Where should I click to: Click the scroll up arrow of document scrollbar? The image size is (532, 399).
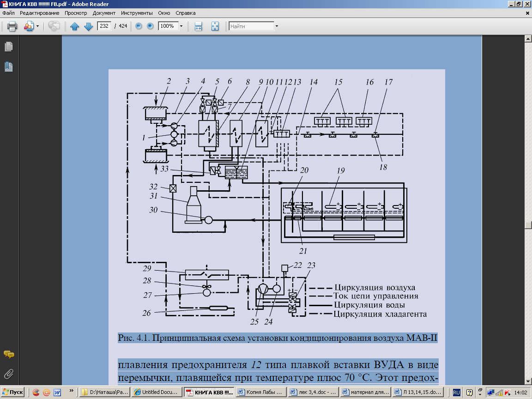click(528, 39)
